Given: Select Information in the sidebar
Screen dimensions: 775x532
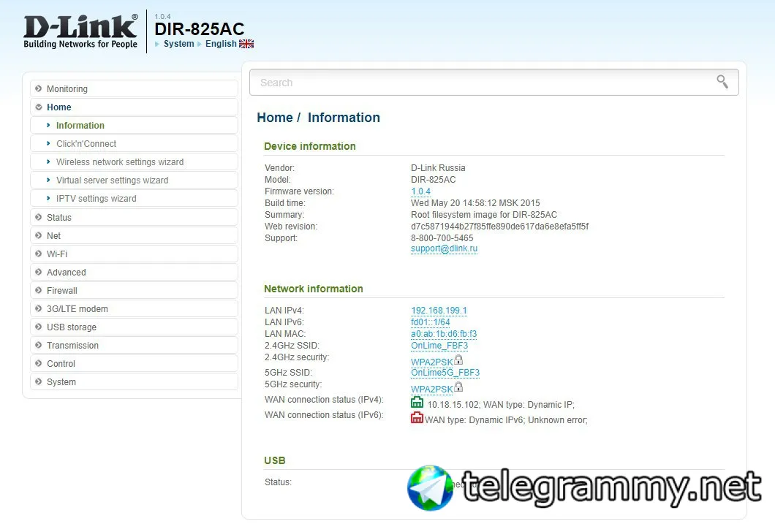Looking at the screenshot, I should click(134, 126).
